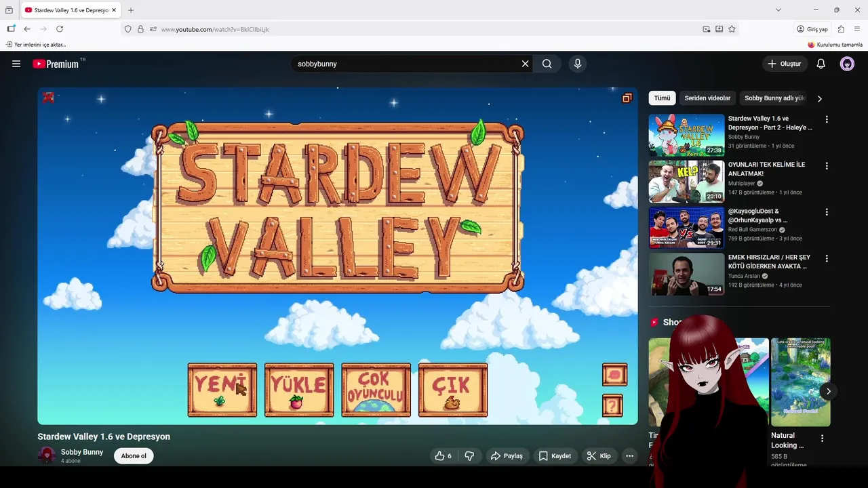Viewport: 868px width, 488px height.
Task: Click the question mark icon in video
Action: point(612,405)
